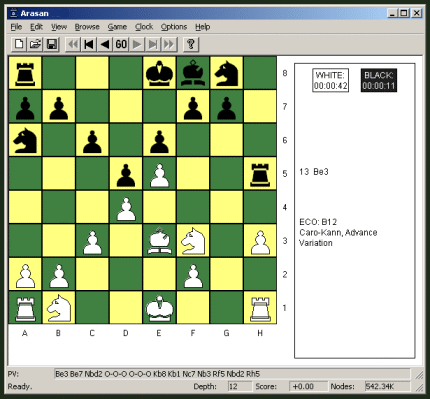Open the Help menu
The width and height of the screenshot is (430, 399).
tap(203, 27)
